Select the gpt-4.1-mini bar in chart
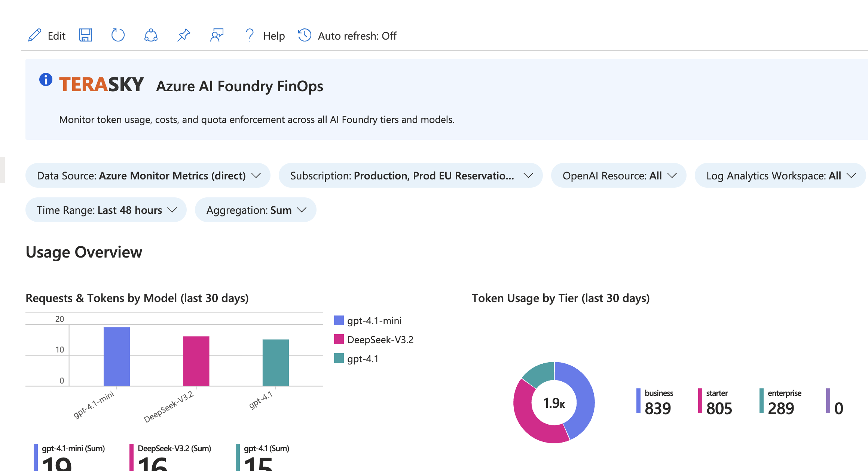Screen dimensions: 868x471 point(117,356)
